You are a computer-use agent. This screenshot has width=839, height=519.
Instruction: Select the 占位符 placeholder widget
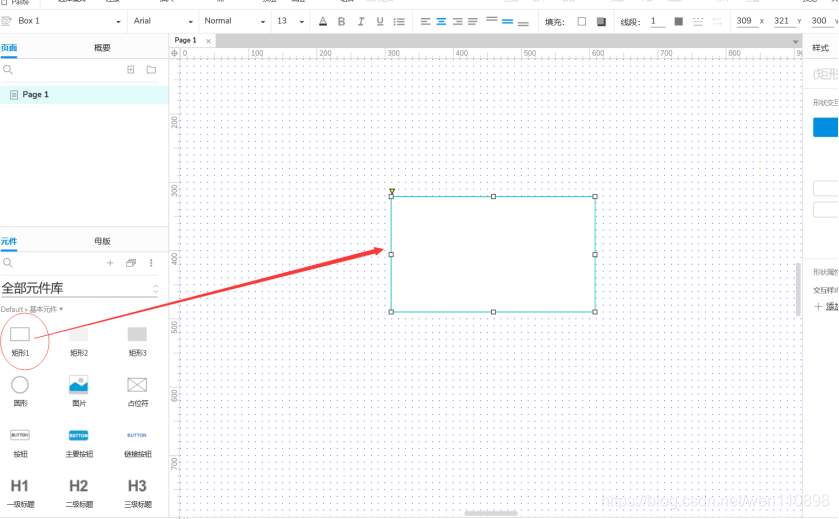click(x=137, y=391)
